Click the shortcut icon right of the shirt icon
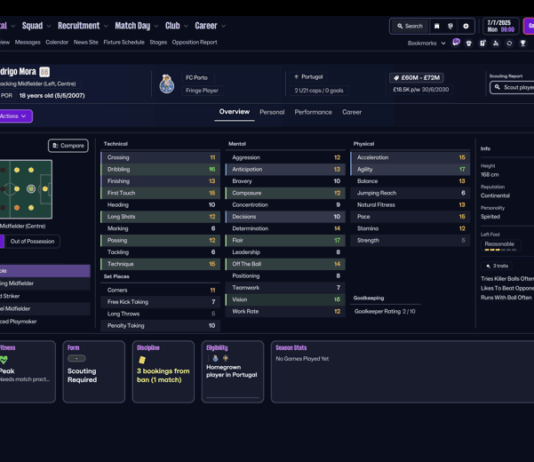Screen dimensions: 534x462 (483, 43)
